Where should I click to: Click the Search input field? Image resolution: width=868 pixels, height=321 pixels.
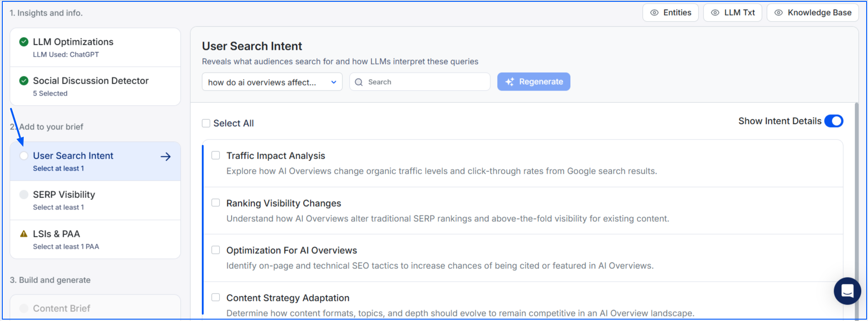[x=420, y=82]
